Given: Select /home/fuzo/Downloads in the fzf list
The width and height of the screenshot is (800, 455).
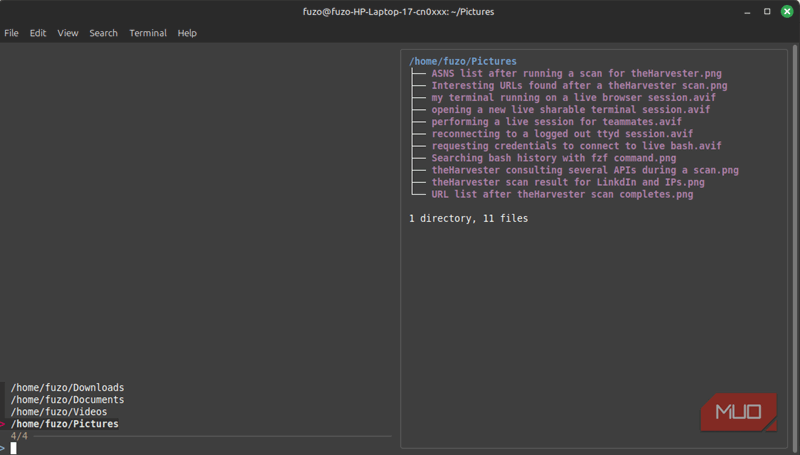Looking at the screenshot, I should (67, 388).
